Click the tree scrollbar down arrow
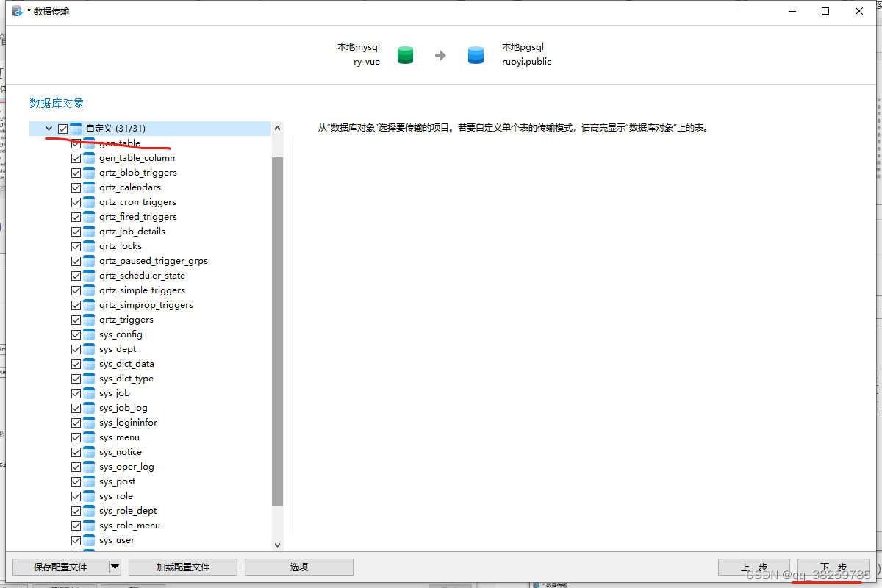The width and height of the screenshot is (882, 588). pos(277,545)
